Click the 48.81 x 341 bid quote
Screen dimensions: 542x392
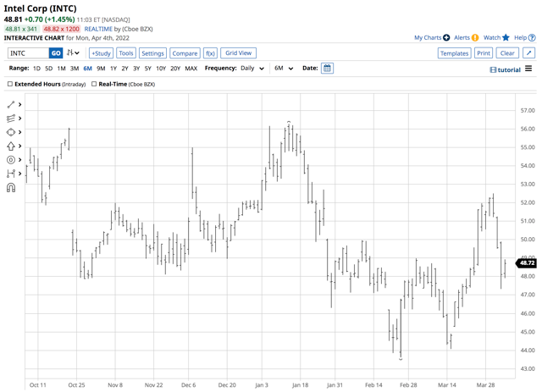pos(21,29)
